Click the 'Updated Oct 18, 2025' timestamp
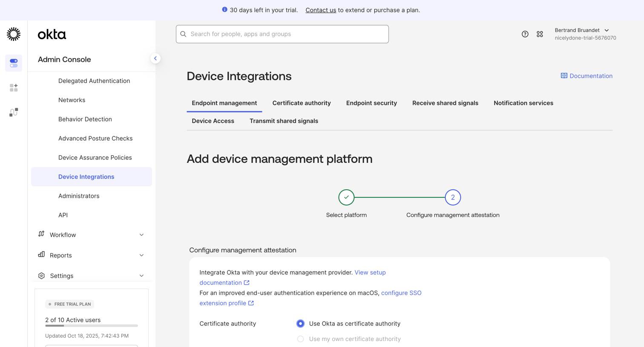This screenshot has width=644, height=347. point(87,336)
